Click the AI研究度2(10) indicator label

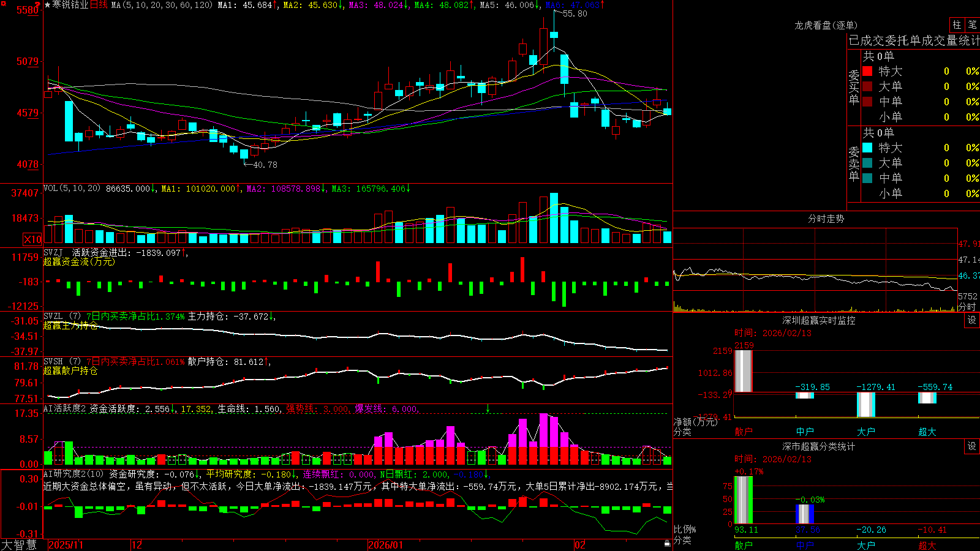73,474
